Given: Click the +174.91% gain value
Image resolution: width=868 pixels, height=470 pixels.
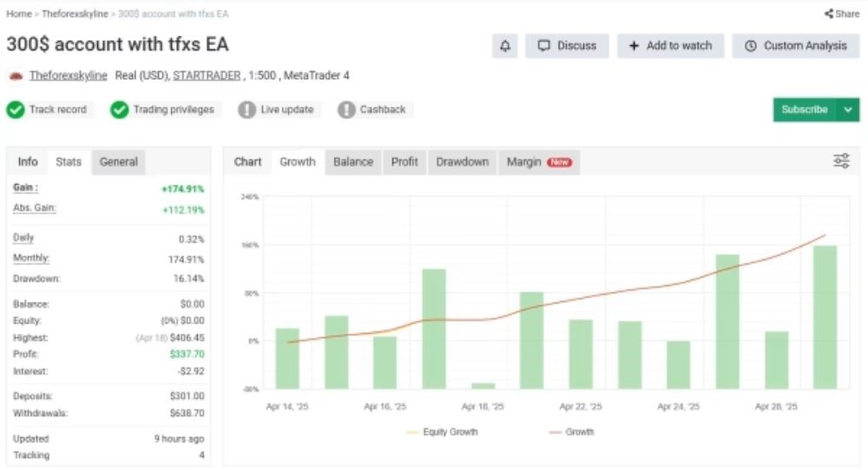Looking at the screenshot, I should click(x=182, y=189).
